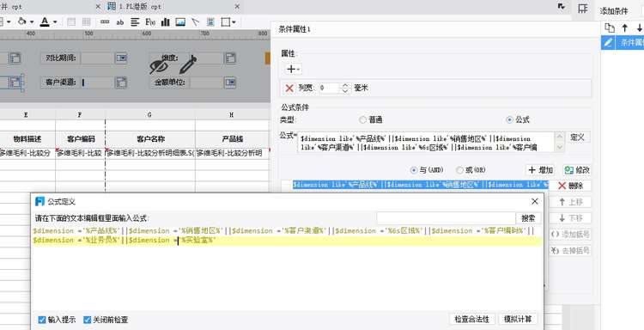644x330 pixels.
Task: Click the 搜索 search button
Action: point(528,217)
